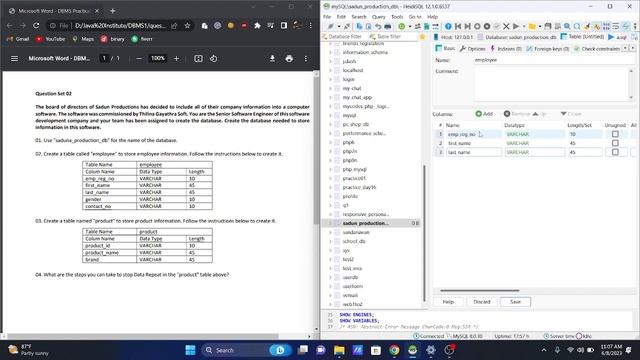Click the blue Help info icon in HeidiSQL
640x360 pixels.
coord(448,26)
